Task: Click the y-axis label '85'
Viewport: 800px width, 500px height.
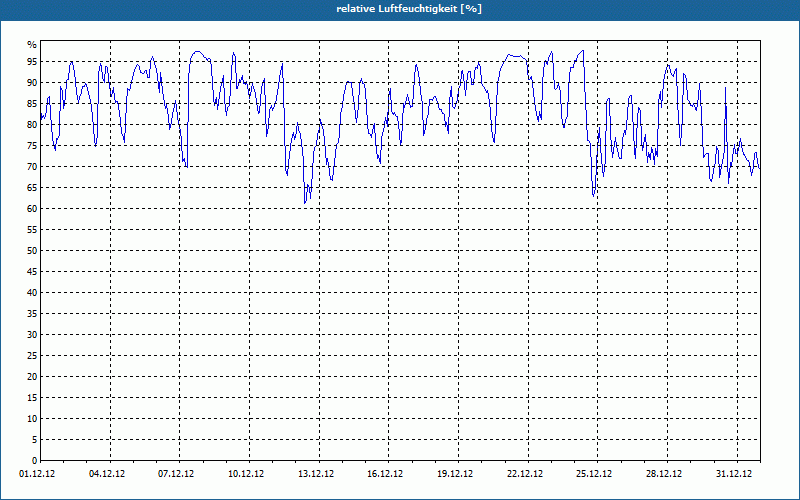Action: (x=32, y=104)
